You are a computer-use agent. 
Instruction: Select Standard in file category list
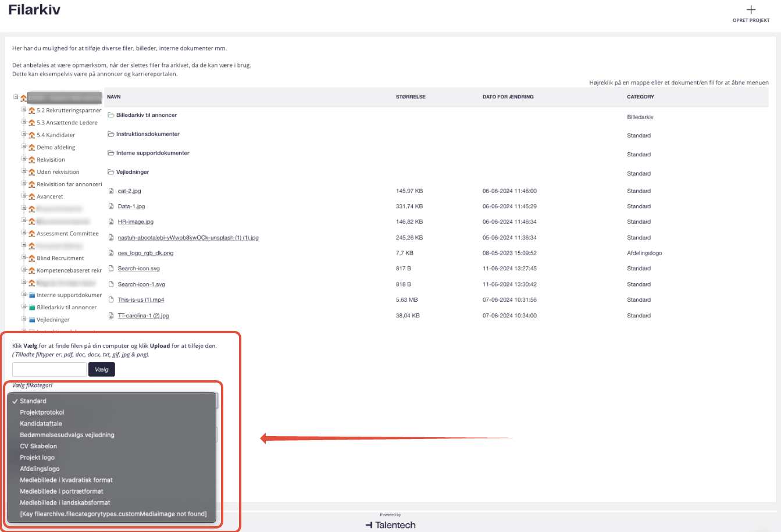coord(112,401)
